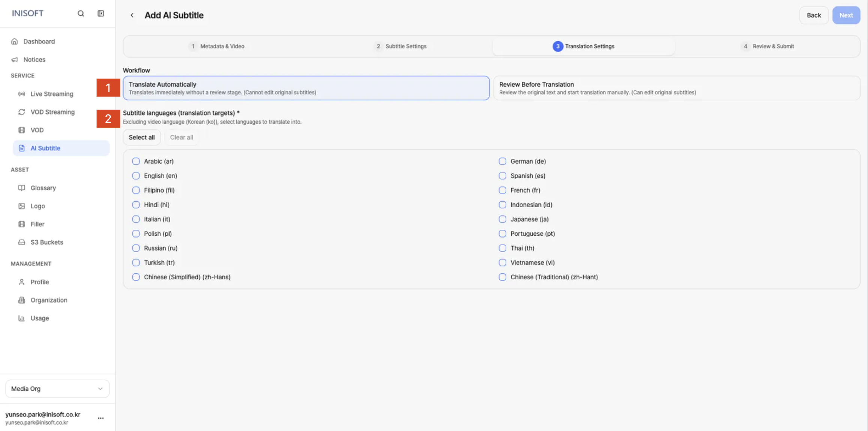Click the Logo image icon
Image resolution: width=868 pixels, height=431 pixels.
click(22, 206)
